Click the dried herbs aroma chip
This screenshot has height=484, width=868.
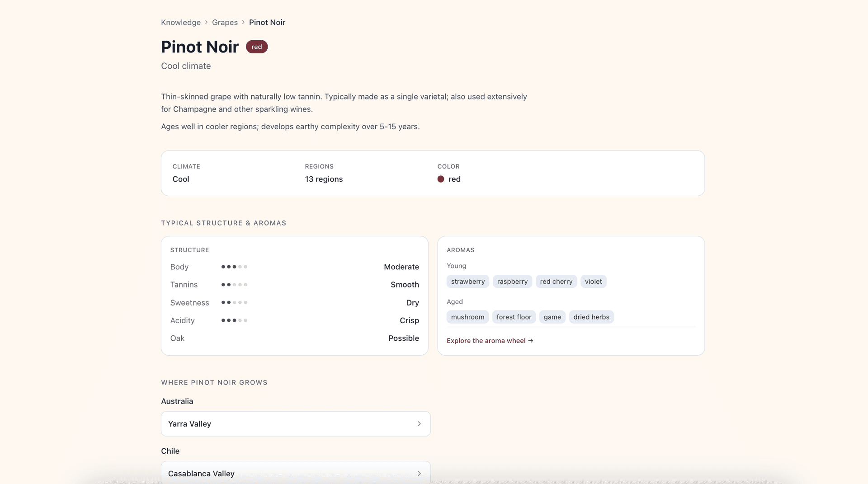pyautogui.click(x=591, y=317)
